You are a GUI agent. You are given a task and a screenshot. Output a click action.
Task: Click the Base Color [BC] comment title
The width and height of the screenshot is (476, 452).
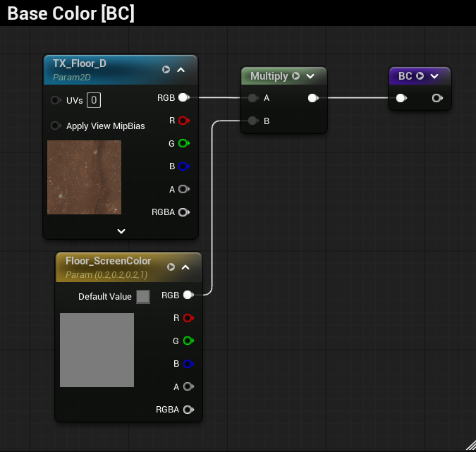(x=71, y=13)
